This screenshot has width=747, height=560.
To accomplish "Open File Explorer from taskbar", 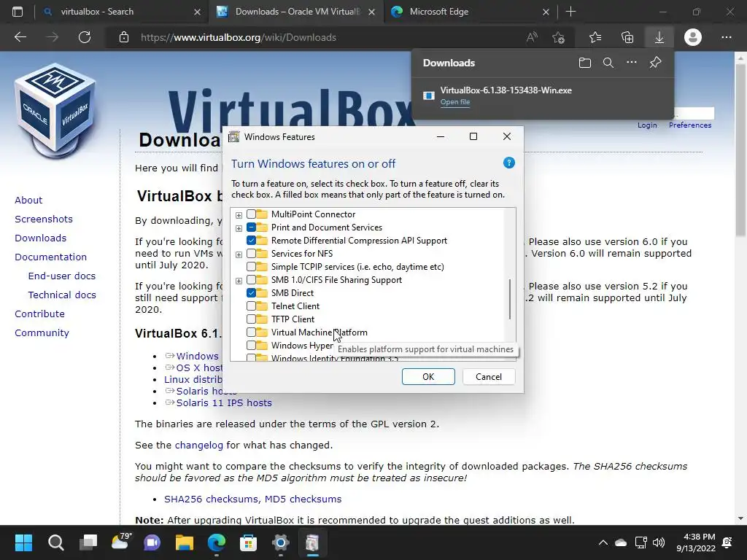I will 185,542.
